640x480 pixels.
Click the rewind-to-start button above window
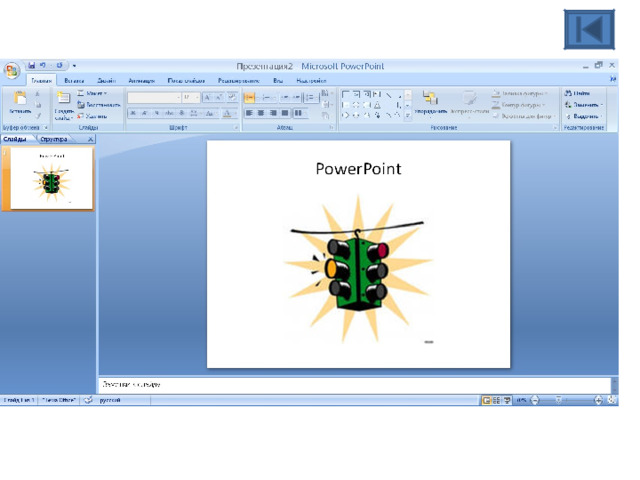pyautogui.click(x=589, y=29)
